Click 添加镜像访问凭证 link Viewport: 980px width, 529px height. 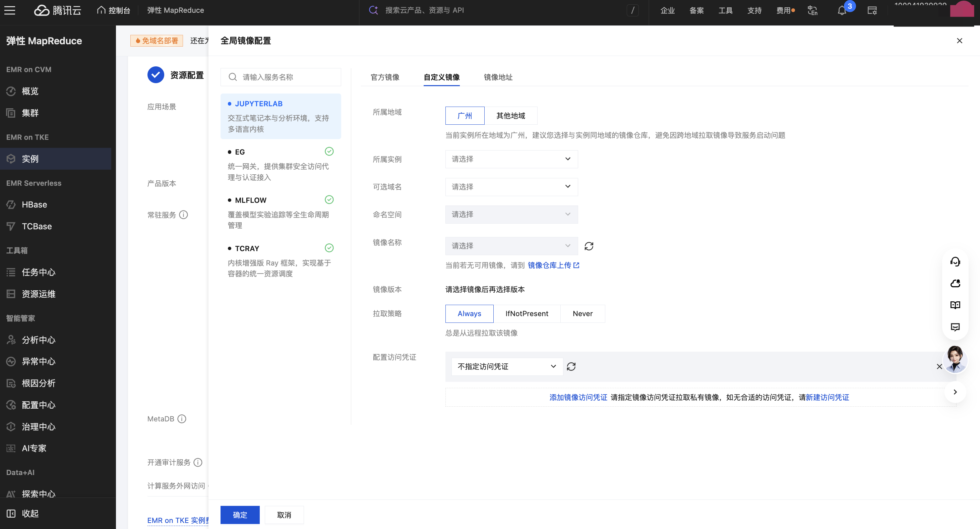point(578,397)
